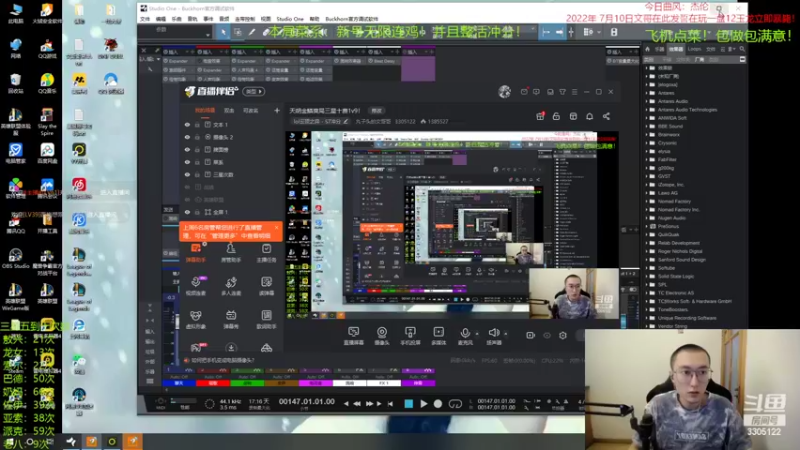Image resolution: width=800 pixels, height=450 pixels.
Task: Select the Range tool in Studio One toolbar
Action: 238,32
